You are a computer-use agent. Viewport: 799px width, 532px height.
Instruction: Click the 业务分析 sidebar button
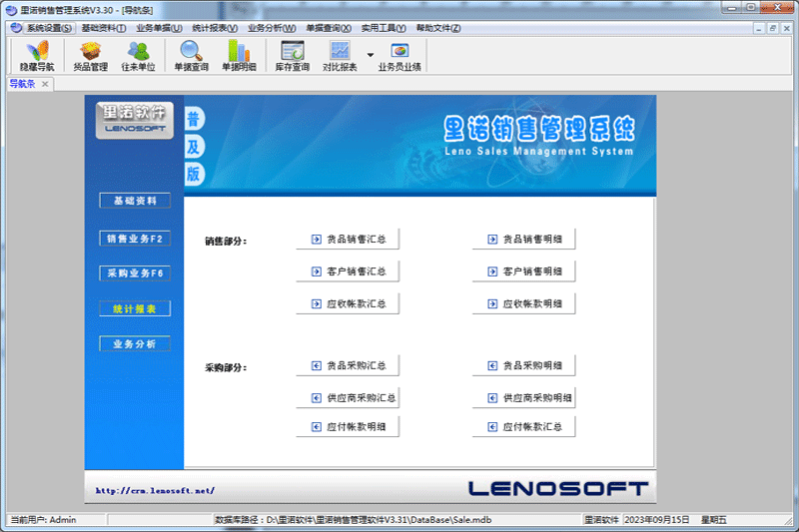[135, 343]
